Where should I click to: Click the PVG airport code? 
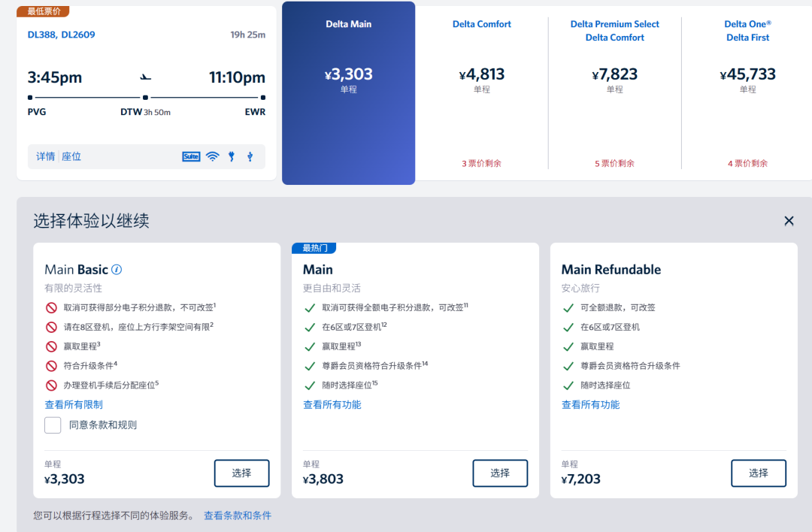(37, 112)
